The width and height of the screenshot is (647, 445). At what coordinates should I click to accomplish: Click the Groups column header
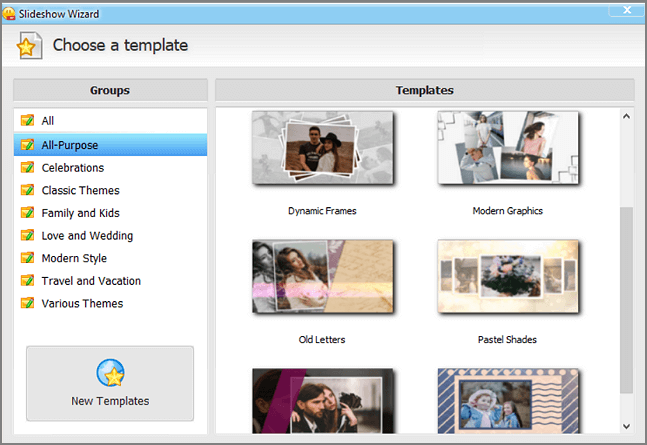(110, 90)
